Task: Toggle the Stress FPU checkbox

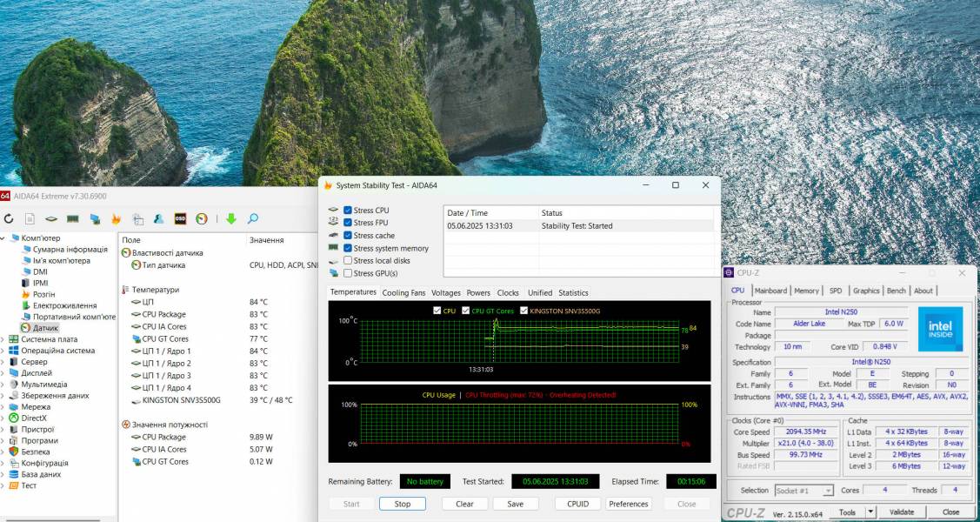Action: tap(348, 223)
